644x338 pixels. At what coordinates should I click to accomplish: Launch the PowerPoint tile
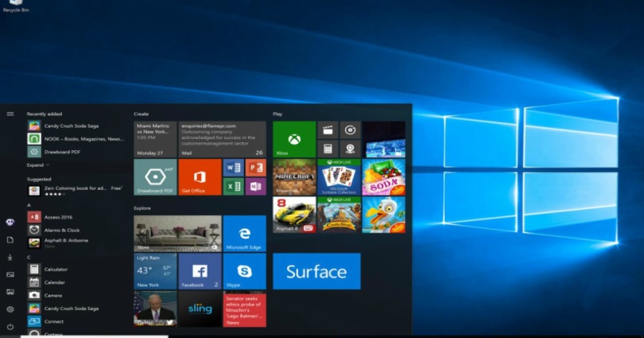[255, 167]
